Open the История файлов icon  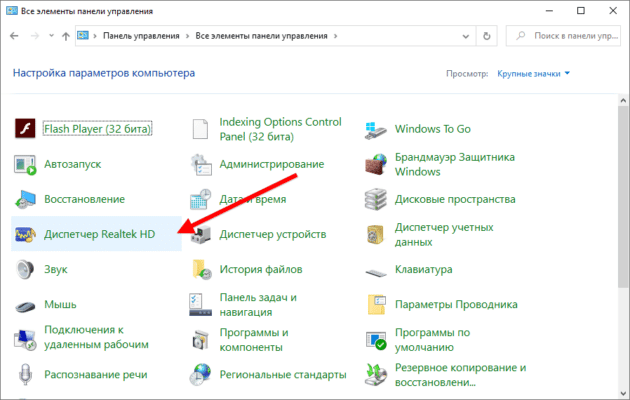(x=201, y=269)
